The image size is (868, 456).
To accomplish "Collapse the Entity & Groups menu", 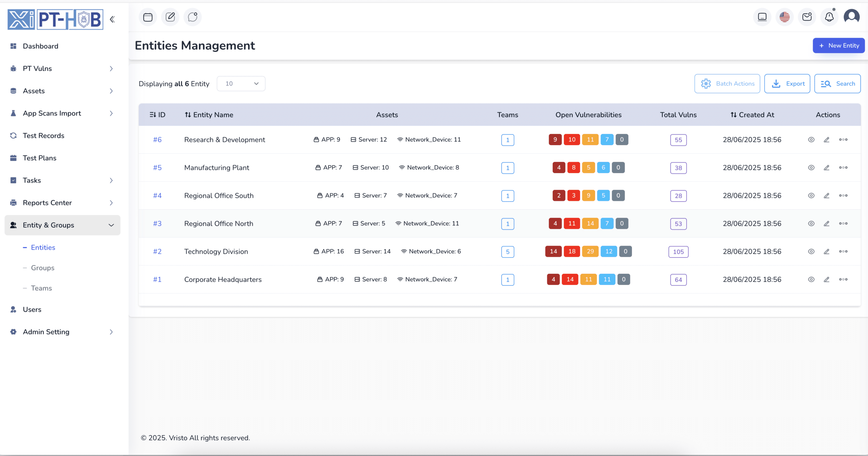I will [x=62, y=225].
